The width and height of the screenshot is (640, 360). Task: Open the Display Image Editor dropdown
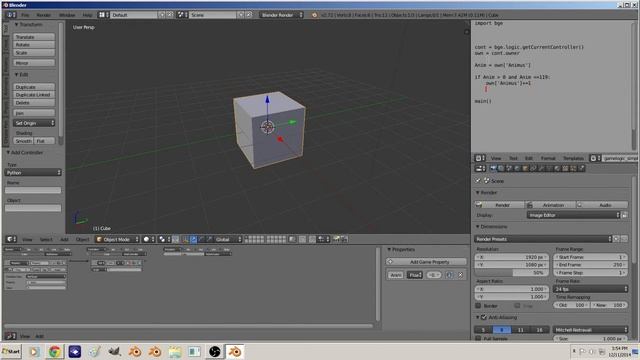point(573,215)
